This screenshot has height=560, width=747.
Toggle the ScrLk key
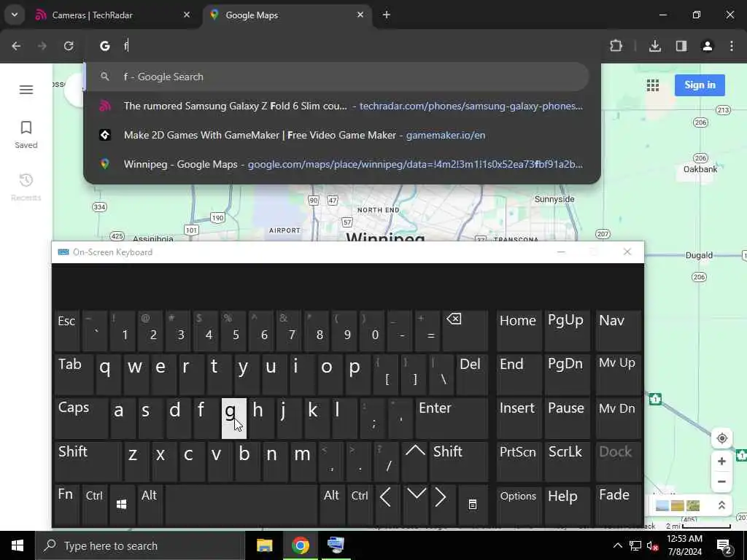(x=566, y=462)
